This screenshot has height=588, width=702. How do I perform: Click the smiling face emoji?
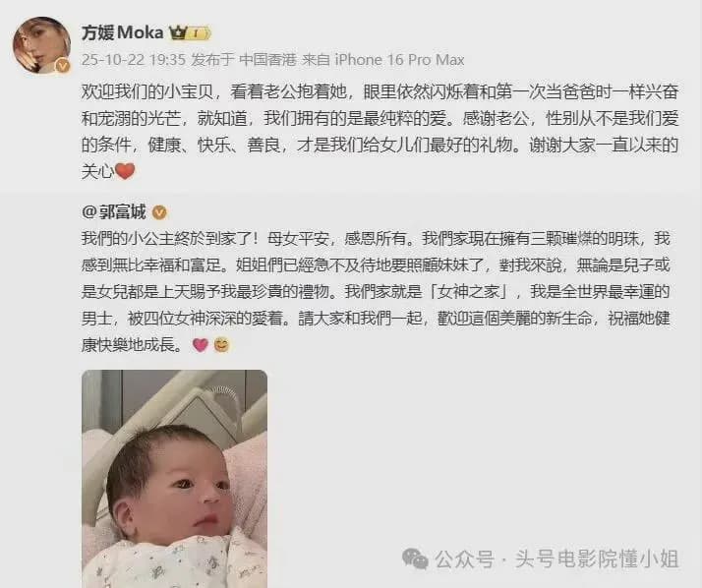click(221, 345)
